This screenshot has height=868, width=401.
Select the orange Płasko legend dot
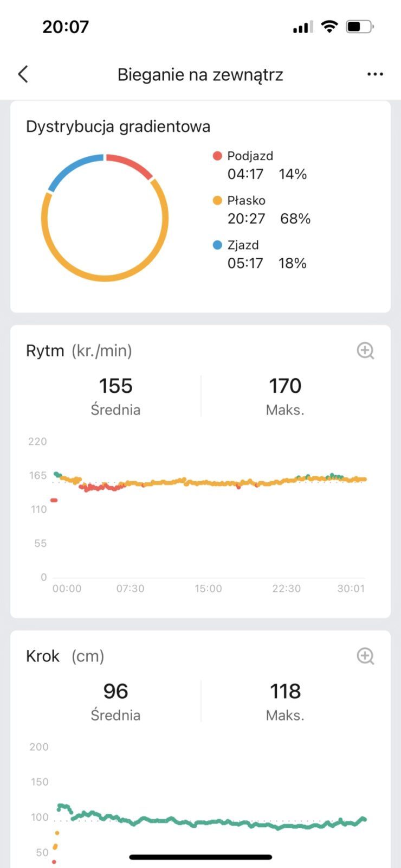click(217, 201)
